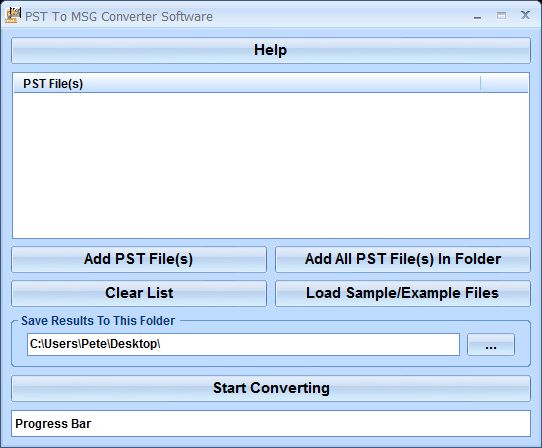Click the column divider after PST File(s) header
This screenshot has width=542, height=448.
[x=480, y=83]
